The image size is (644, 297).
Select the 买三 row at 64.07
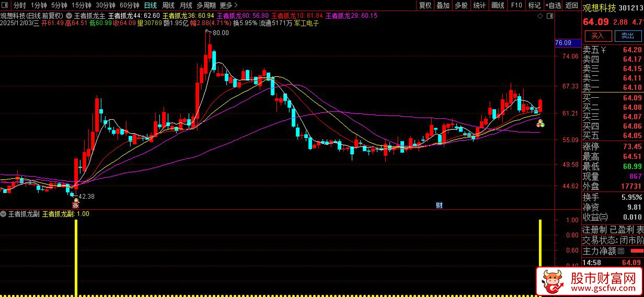613,117
